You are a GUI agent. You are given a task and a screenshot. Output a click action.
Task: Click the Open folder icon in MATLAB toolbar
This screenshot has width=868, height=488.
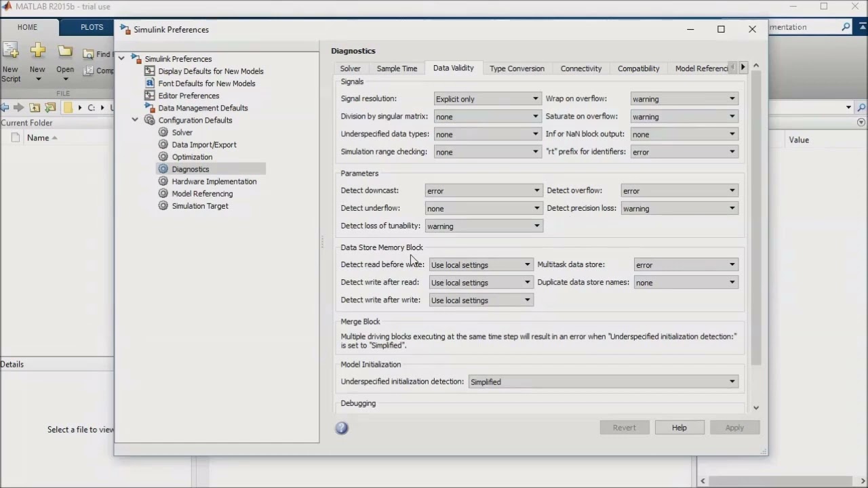pos(65,51)
